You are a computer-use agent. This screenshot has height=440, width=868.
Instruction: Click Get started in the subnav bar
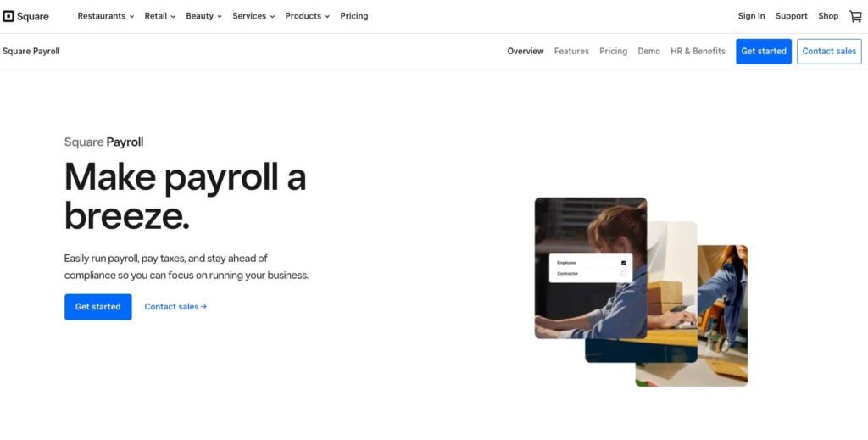[764, 52]
